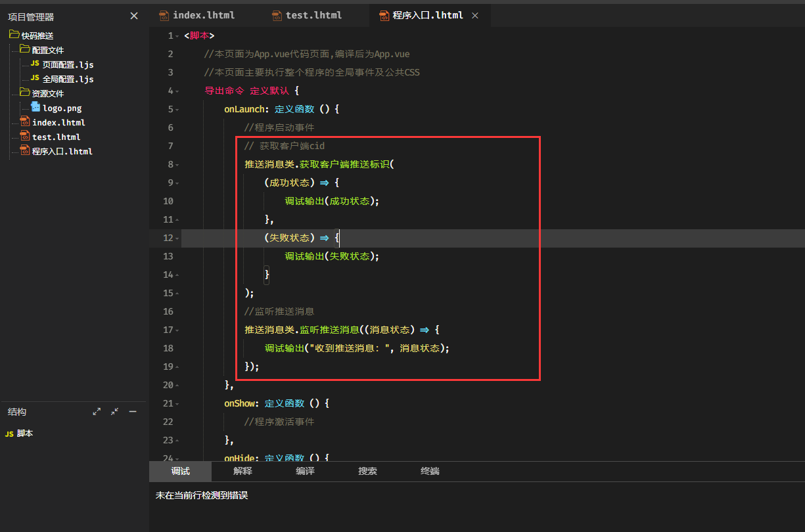Open 程序入口.lhtml from the project tree

(62, 151)
